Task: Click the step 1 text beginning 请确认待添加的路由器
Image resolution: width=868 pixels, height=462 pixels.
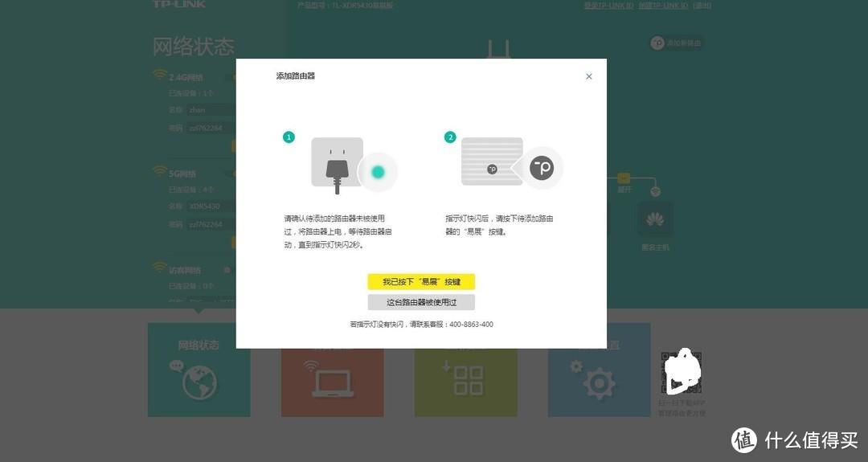Action: click(x=338, y=232)
